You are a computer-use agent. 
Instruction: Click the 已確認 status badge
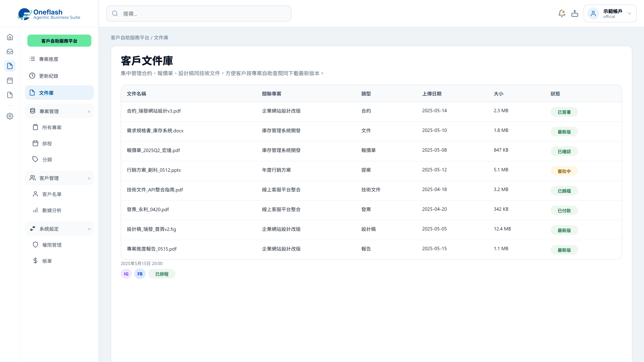click(x=564, y=151)
